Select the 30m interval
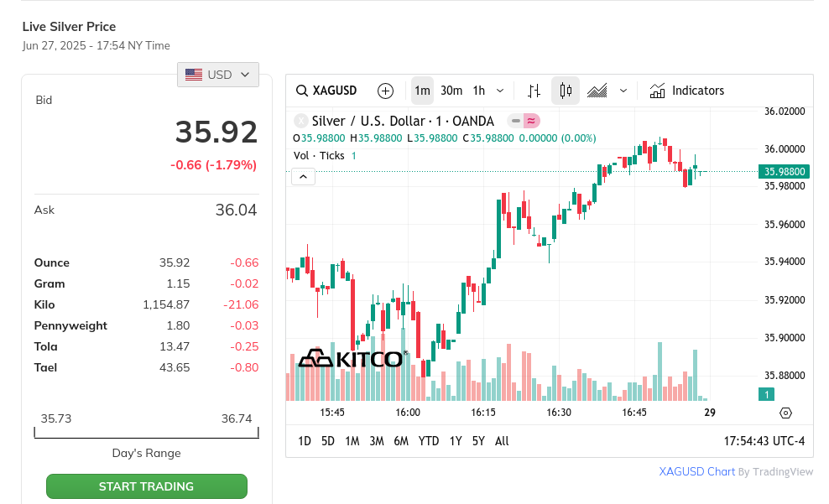This screenshot has height=504, width=829. tap(451, 91)
